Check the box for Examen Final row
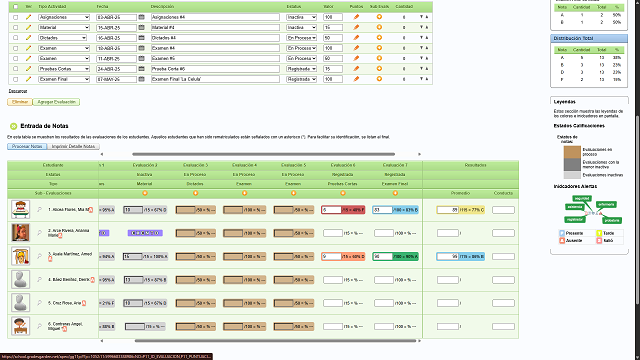Screen dimensions: 640x360 (x=16, y=79)
